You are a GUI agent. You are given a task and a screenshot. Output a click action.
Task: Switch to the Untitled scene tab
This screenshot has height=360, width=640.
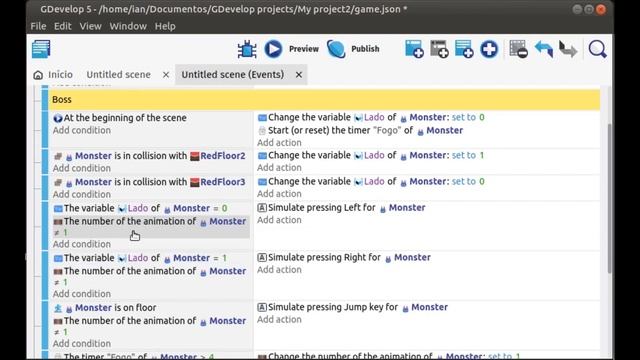pyautogui.click(x=118, y=75)
